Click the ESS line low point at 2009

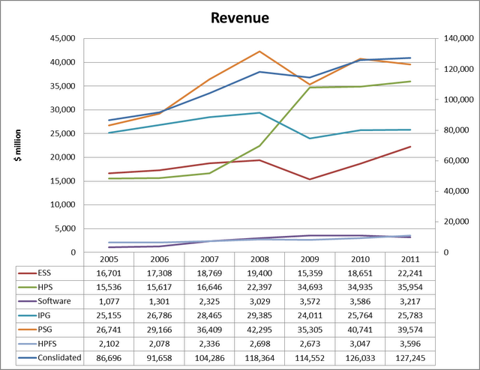pos(310,179)
